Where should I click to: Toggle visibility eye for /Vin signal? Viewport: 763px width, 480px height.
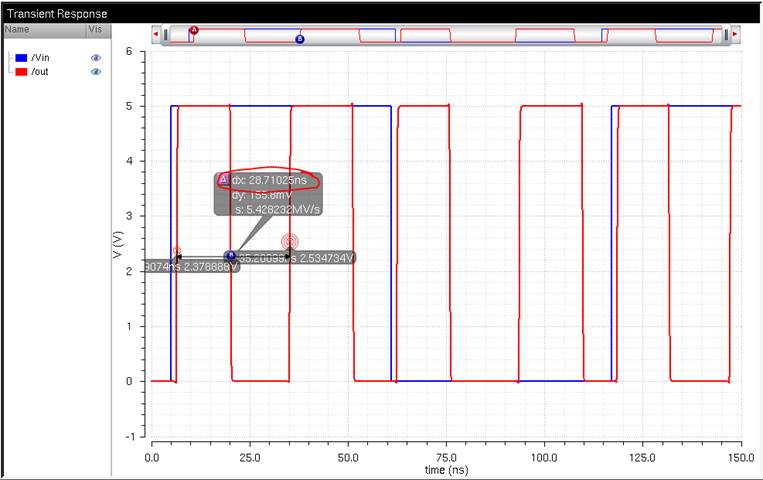point(97,59)
